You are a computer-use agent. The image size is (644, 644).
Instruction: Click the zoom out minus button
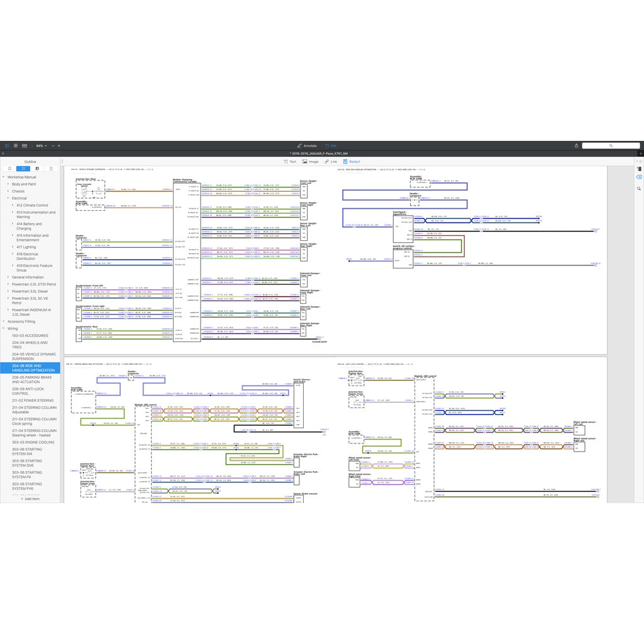pos(53,145)
